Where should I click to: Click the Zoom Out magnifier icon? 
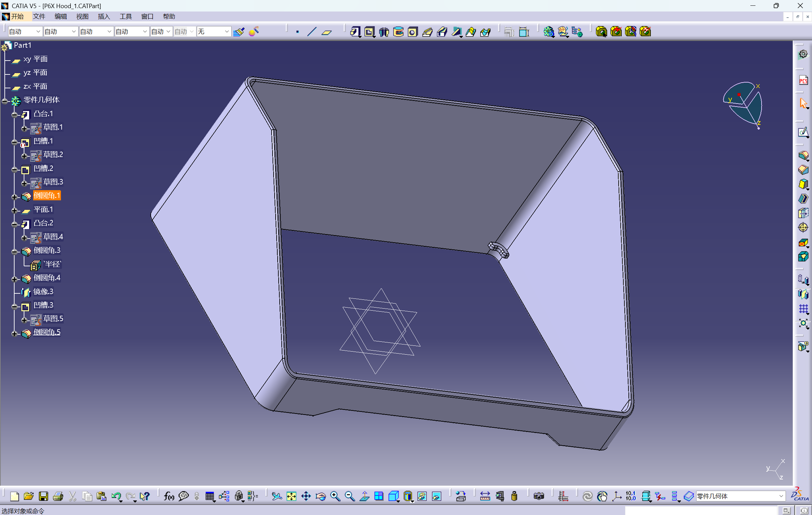click(x=350, y=496)
